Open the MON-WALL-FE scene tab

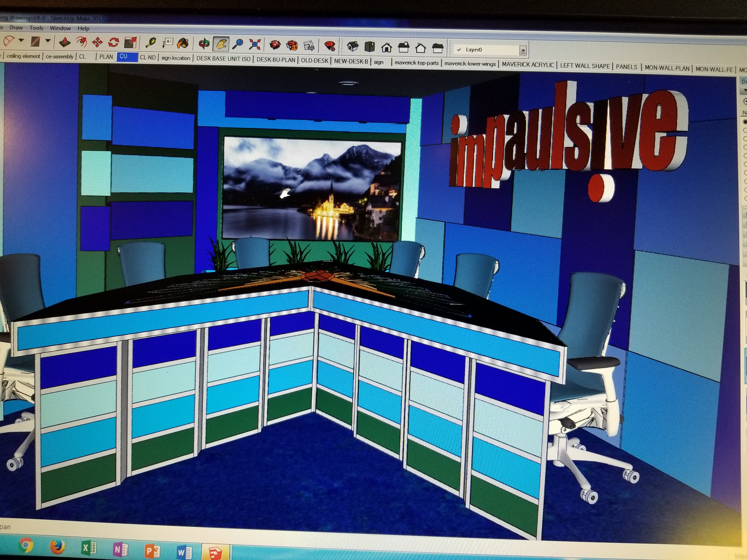tap(714, 69)
